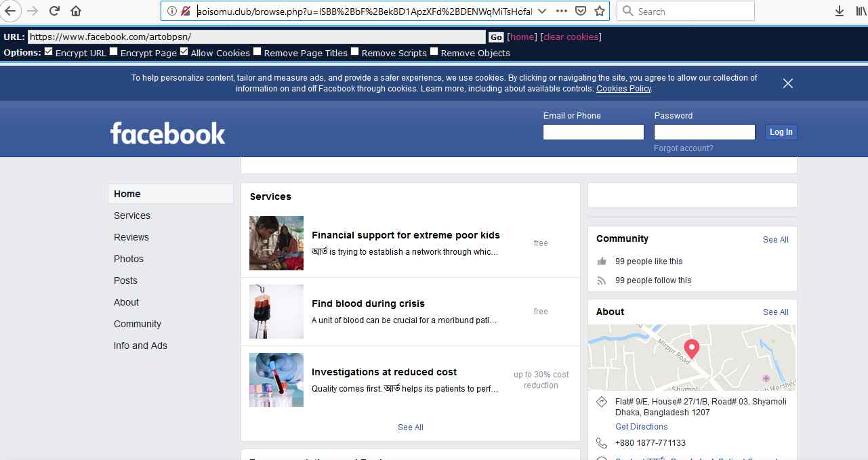Click the thumbs-up likes icon
The image size is (868, 460).
tap(602, 262)
